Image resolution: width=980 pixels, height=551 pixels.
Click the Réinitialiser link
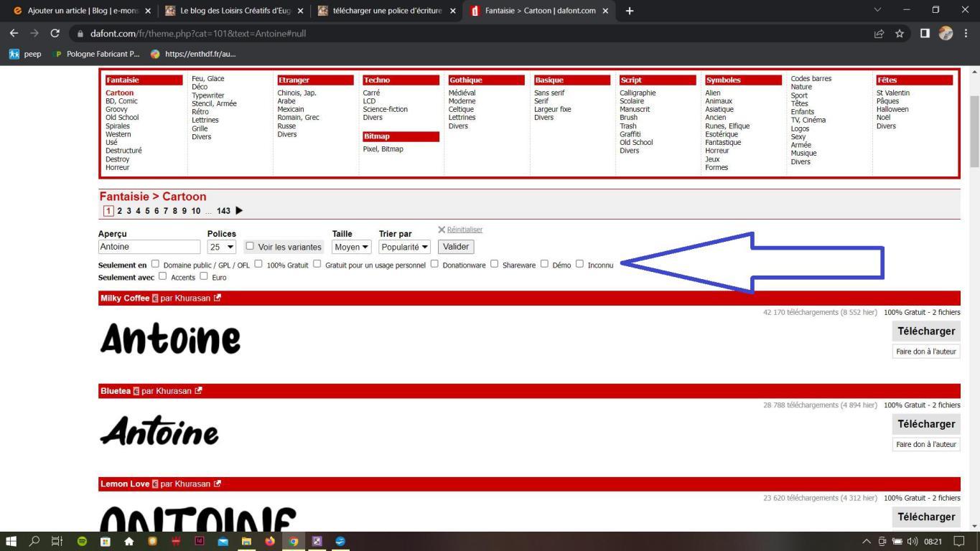pyautogui.click(x=465, y=230)
